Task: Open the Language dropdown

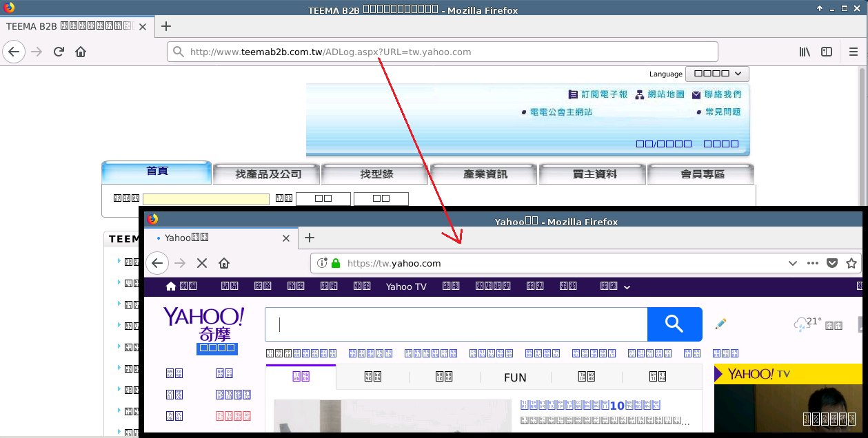Action: point(717,74)
